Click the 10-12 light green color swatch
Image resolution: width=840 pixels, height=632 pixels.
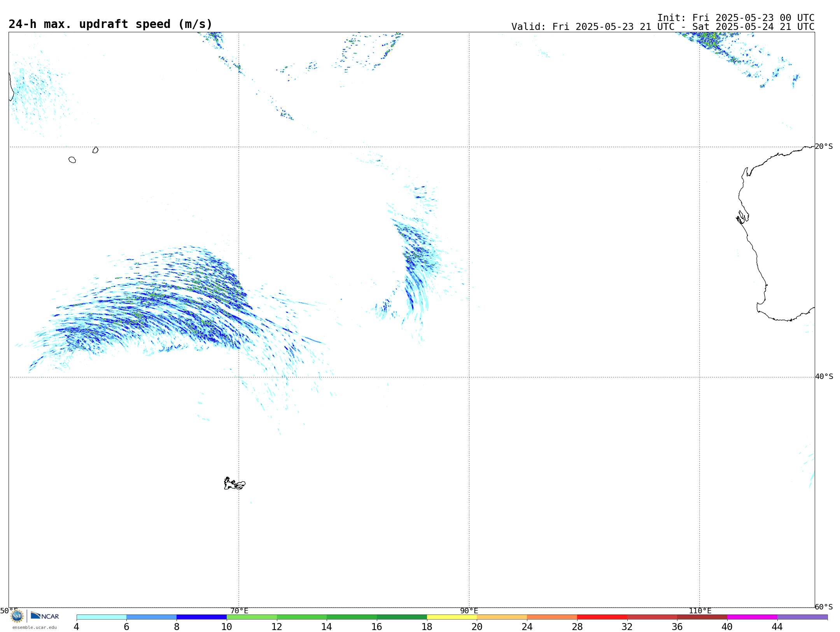252,617
